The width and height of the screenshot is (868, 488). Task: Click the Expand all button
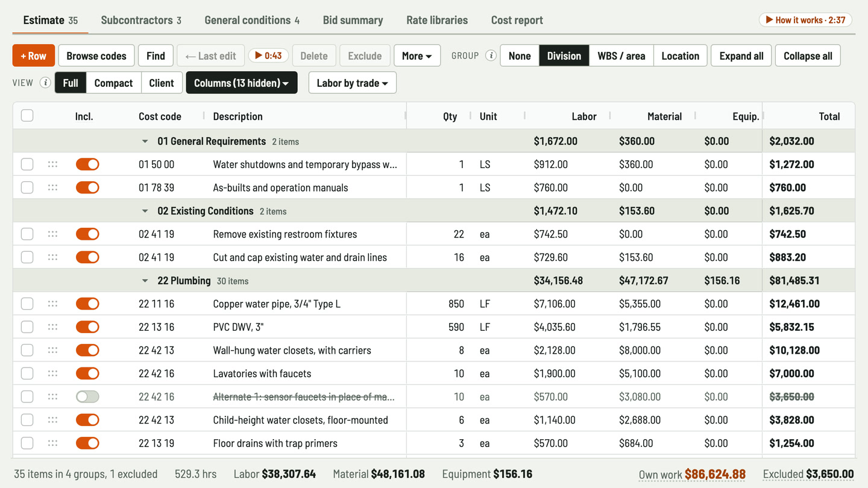(x=741, y=55)
